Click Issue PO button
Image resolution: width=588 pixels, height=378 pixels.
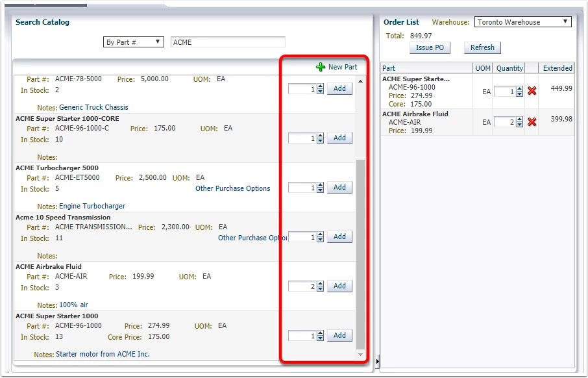click(430, 47)
